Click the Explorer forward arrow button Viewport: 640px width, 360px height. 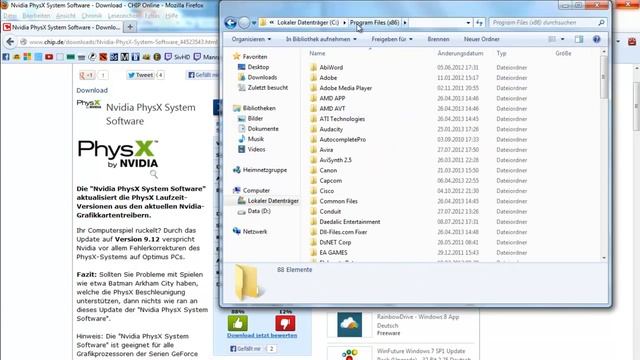244,23
